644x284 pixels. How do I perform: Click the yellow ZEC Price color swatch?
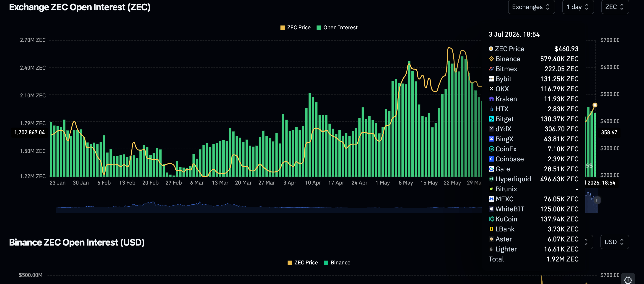283,28
